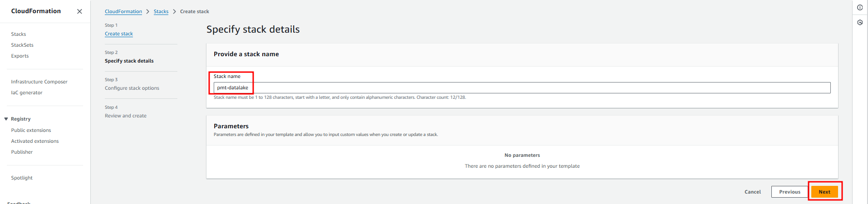Open IaC generator
The width and height of the screenshot is (868, 204).
(27, 92)
